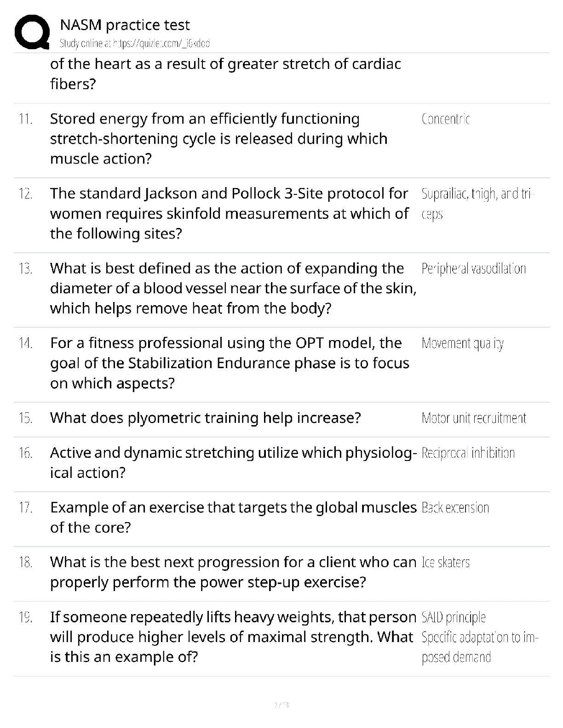Click the 'SAID principle' answer text
563x728 pixels.
coord(454,617)
